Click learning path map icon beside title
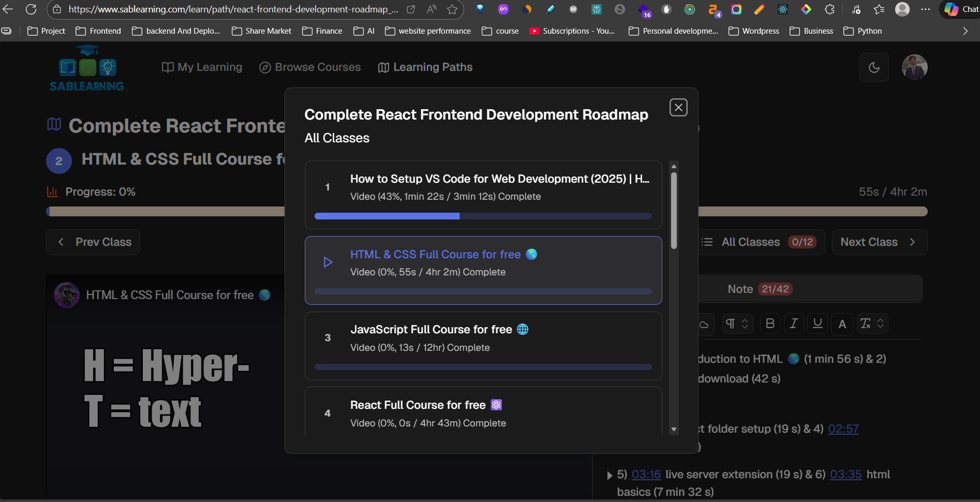Image resolution: width=980 pixels, height=502 pixels. 54,124
